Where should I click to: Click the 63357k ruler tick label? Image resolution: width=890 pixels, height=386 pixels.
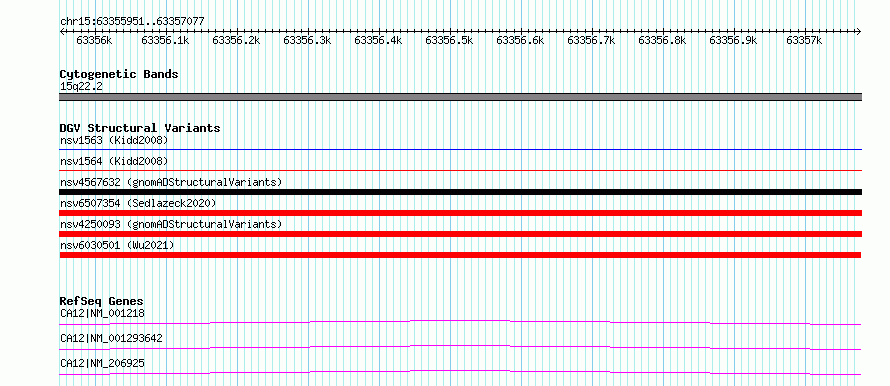(804, 41)
